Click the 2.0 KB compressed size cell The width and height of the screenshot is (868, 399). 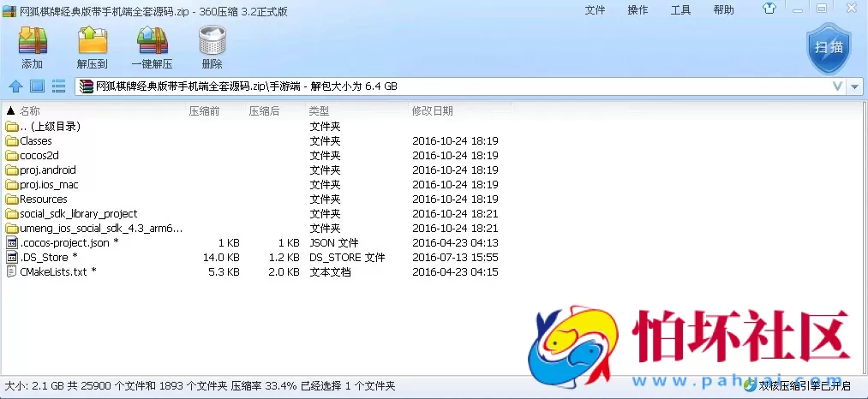click(x=284, y=271)
